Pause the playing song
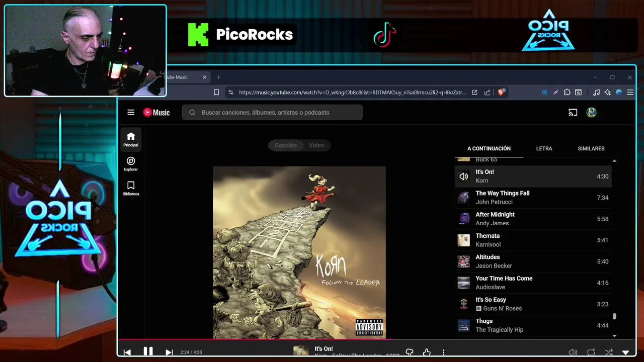The image size is (644, 362). coord(148,351)
